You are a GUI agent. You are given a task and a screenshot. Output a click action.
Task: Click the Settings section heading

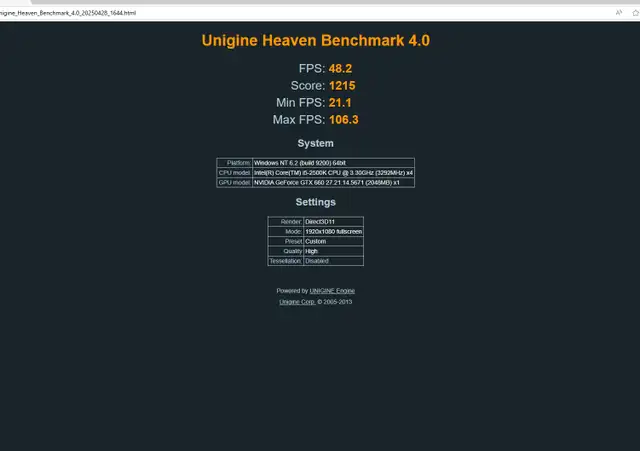[x=316, y=202]
